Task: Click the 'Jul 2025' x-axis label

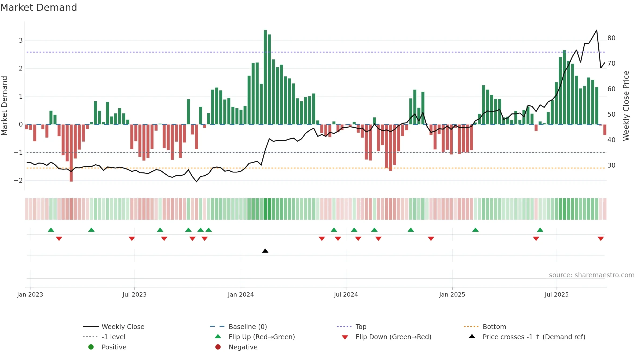Action: click(557, 294)
